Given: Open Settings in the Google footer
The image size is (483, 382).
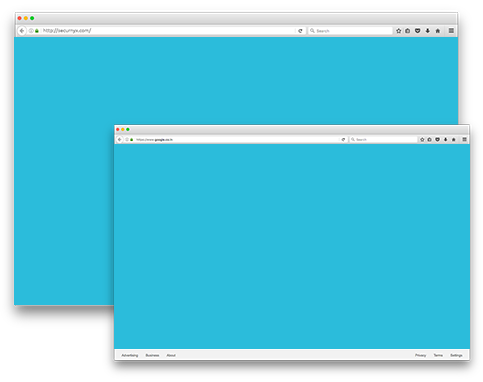Looking at the screenshot, I should point(456,355).
